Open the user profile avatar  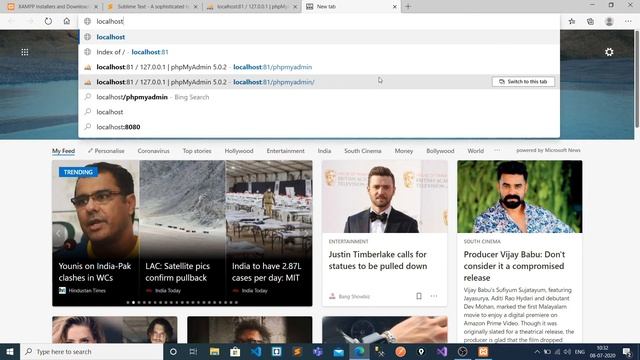609,21
